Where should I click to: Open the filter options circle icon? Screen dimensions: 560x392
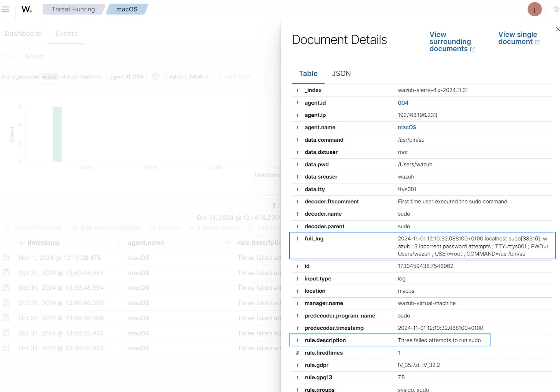(156, 76)
